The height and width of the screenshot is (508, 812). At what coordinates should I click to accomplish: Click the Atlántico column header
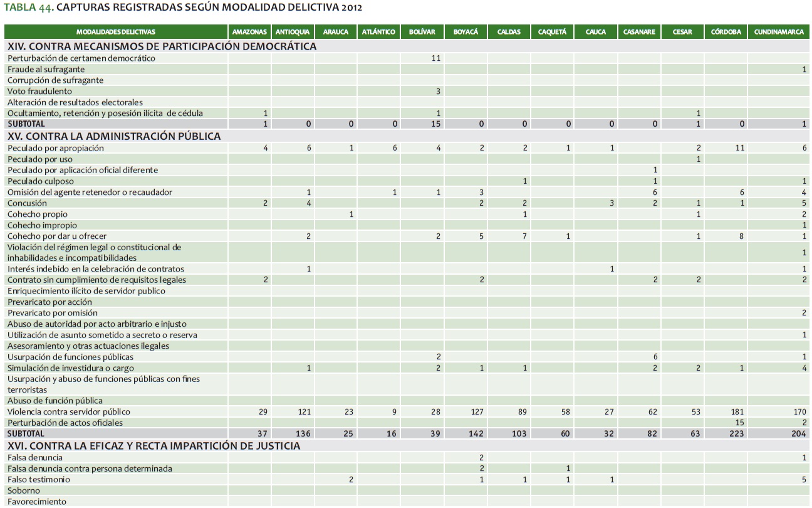click(378, 32)
